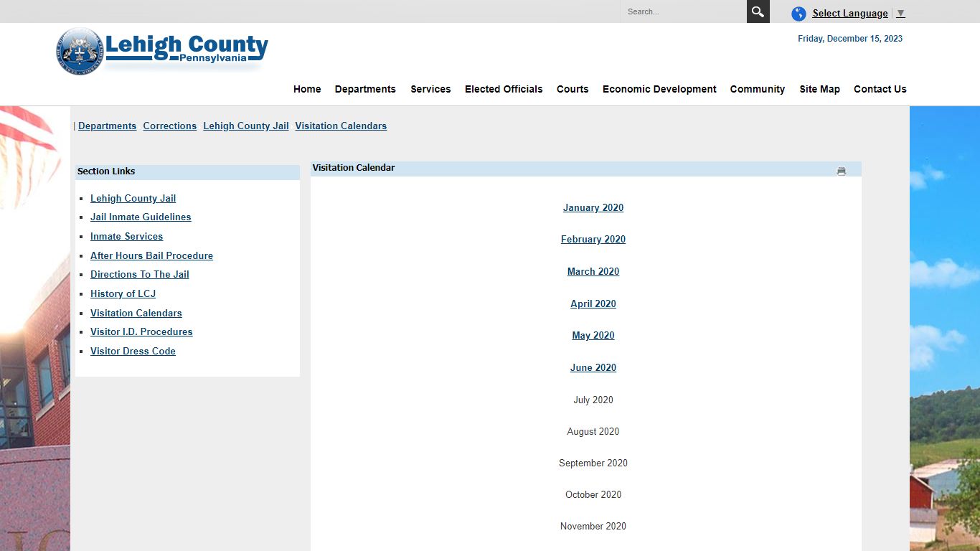Click the July 2020 text
Screen dimensions: 980x551
593,400
